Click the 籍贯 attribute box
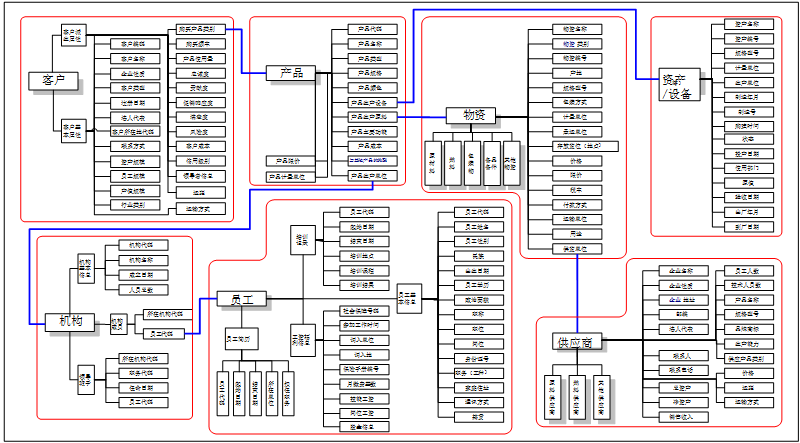Image resolution: width=800 pixels, height=443 pixels. [x=479, y=417]
